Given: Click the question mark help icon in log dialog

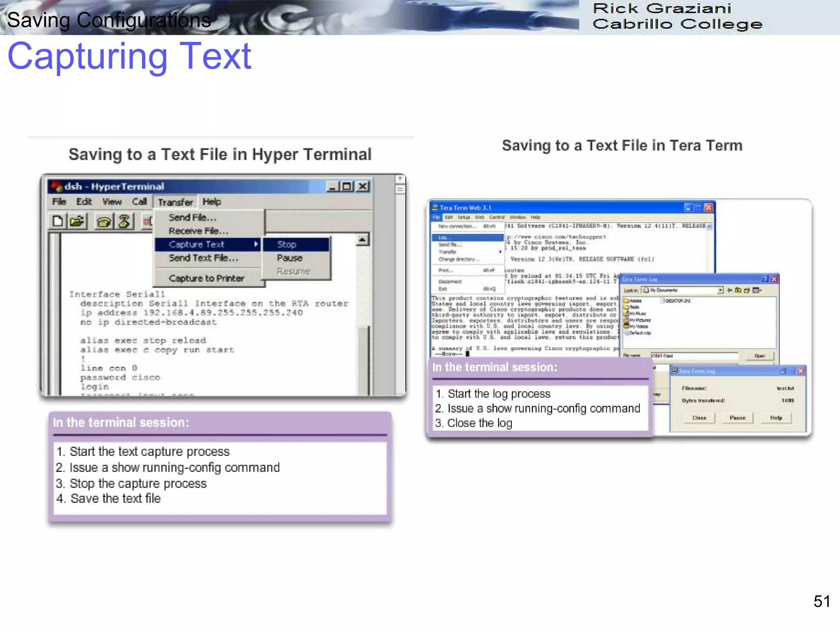Looking at the screenshot, I should pos(765,279).
